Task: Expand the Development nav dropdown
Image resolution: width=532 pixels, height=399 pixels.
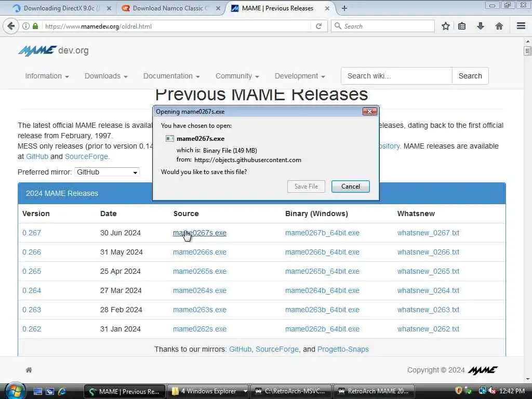Action: tap(300, 76)
